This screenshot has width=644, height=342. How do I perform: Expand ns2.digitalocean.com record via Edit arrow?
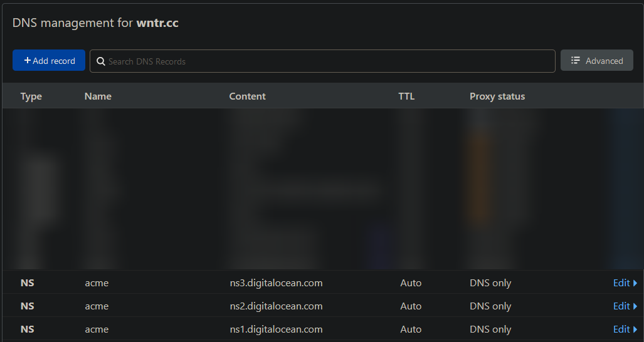[635, 306]
